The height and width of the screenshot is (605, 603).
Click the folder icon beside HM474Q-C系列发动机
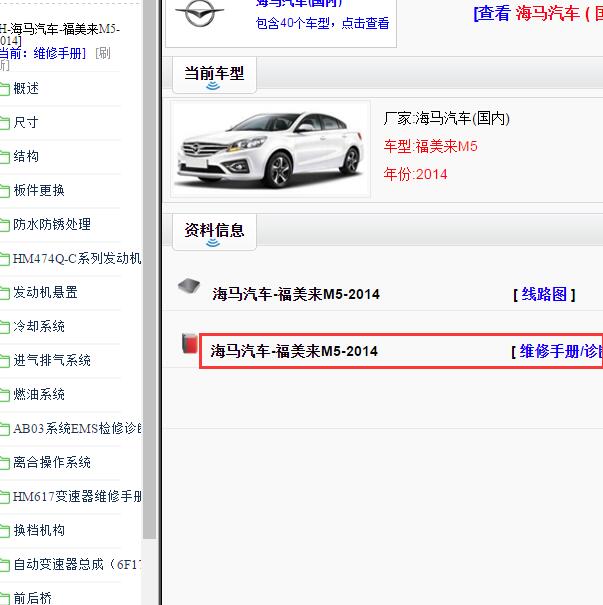[5, 259]
